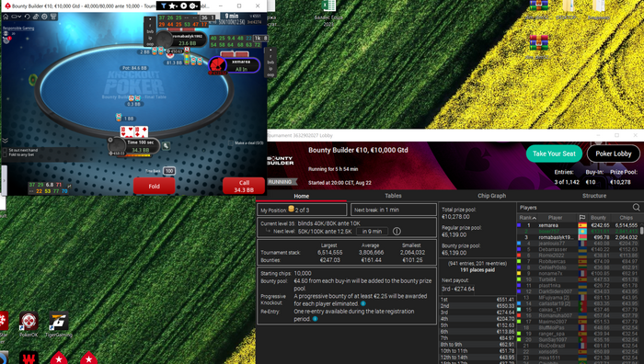
Task: Click the home icon on poker table toolbar
Action: coord(6,17)
